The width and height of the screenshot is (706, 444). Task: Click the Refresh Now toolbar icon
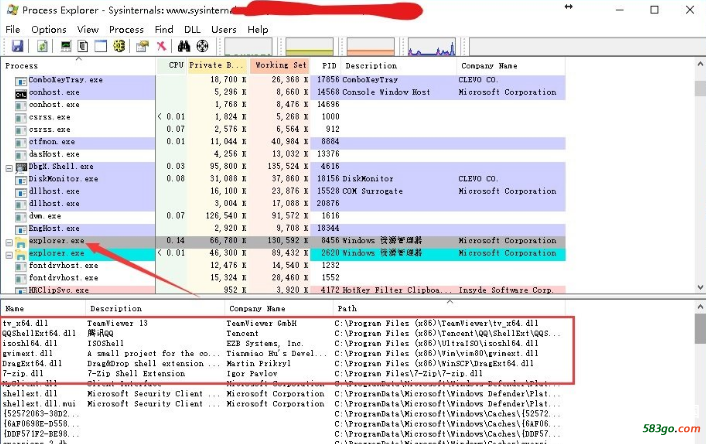(x=42, y=46)
